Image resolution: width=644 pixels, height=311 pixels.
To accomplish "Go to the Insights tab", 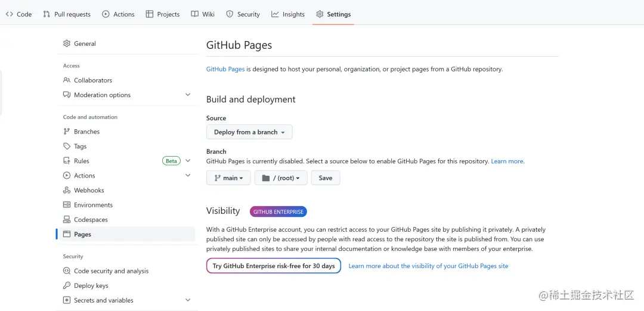I will 288,14.
